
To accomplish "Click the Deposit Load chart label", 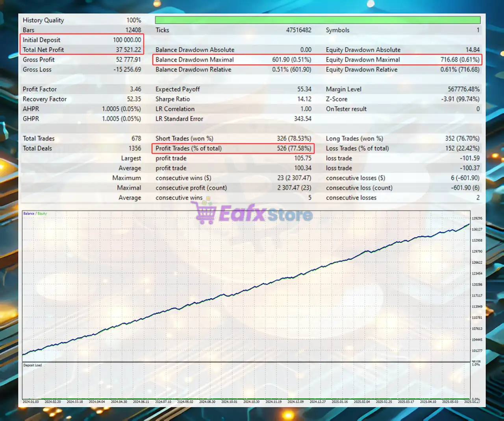I will point(32,365).
